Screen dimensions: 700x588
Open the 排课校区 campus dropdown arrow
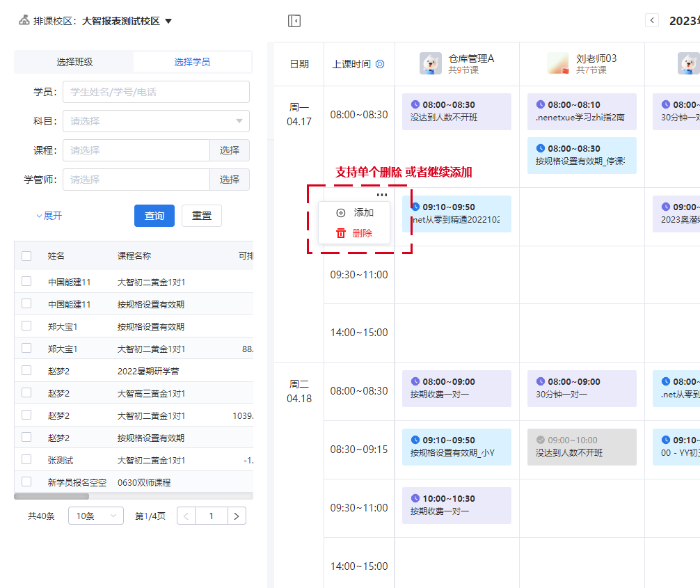tap(168, 21)
